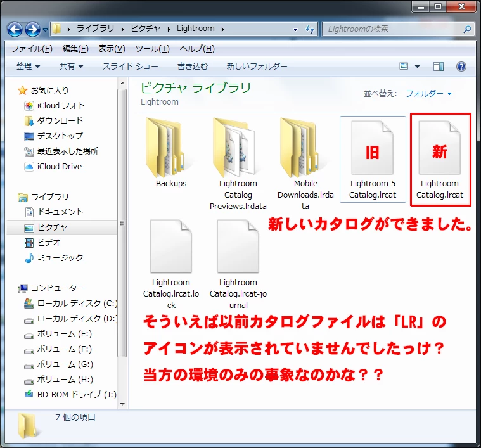Image resolution: width=481 pixels, height=448 pixels.
Task: Select Lightroom Catalog Previews.lrdata folder
Action: [x=238, y=163]
